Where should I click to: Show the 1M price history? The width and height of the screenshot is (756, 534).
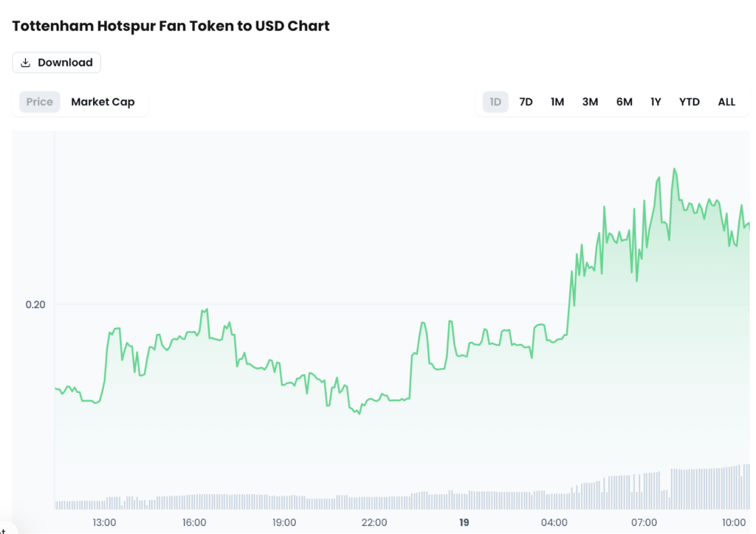point(557,102)
